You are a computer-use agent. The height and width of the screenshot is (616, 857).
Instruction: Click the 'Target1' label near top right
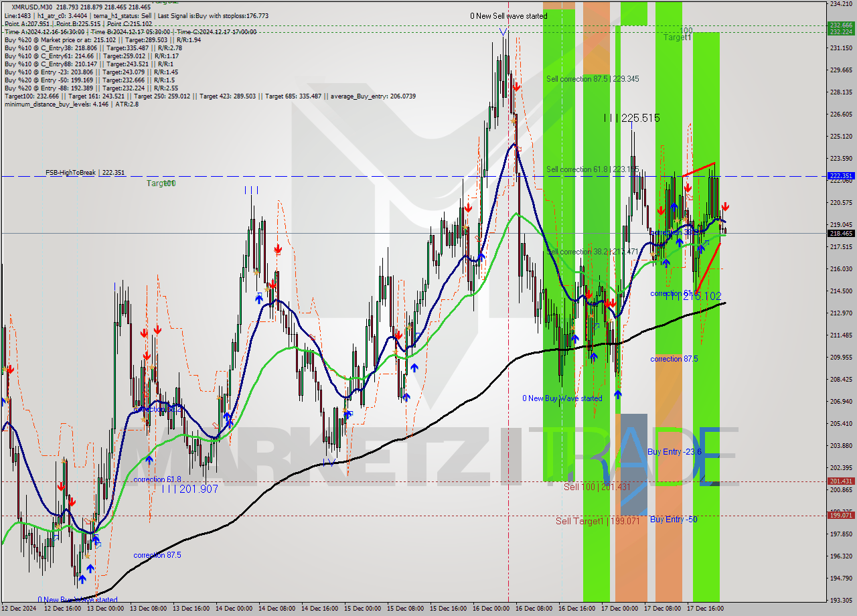[678, 37]
